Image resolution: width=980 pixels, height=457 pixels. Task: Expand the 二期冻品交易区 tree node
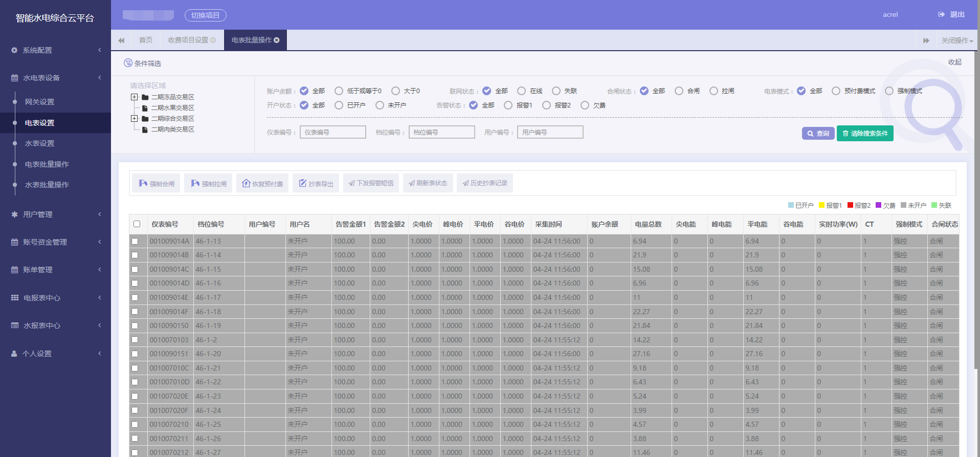click(x=134, y=97)
